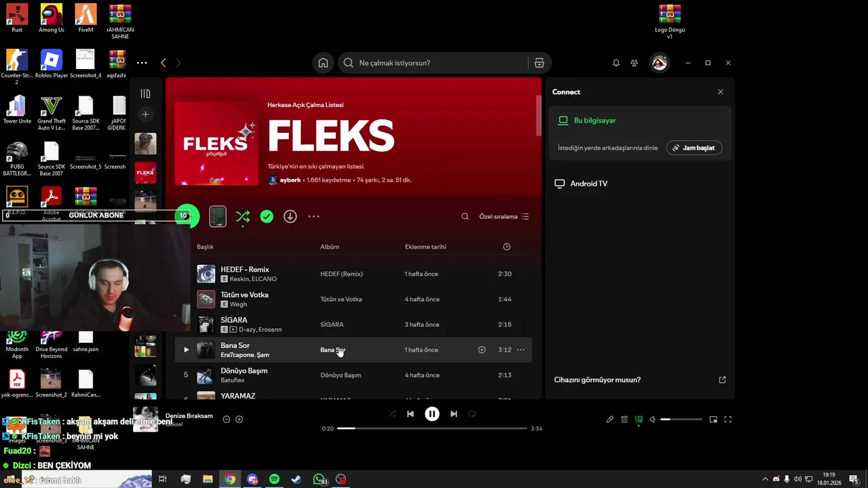The image size is (868, 488).
Task: Toggle repeat in the player bar
Action: pyautogui.click(x=472, y=414)
